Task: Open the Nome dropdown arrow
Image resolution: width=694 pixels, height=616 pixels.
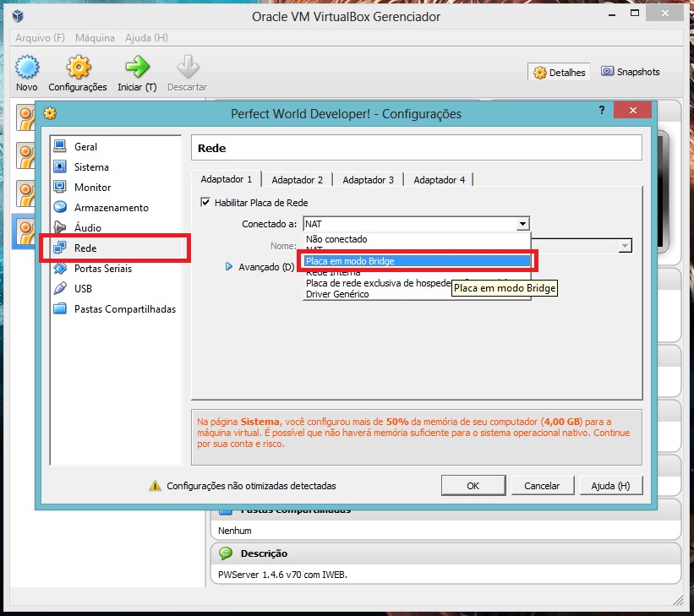Action: (625, 246)
